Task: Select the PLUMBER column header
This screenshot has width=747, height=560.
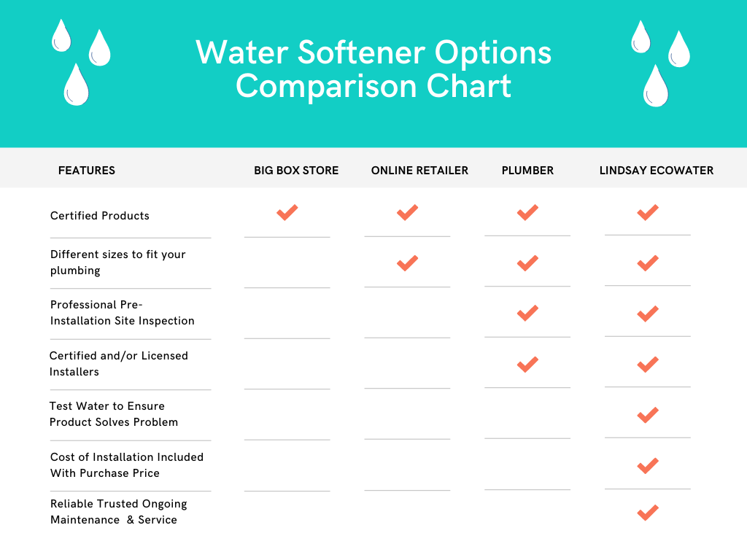Action: click(527, 171)
